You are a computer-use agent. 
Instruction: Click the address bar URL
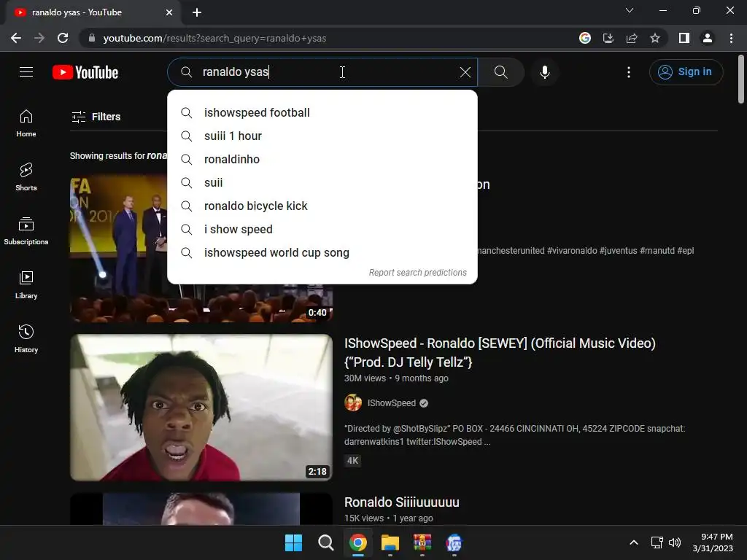214,38
